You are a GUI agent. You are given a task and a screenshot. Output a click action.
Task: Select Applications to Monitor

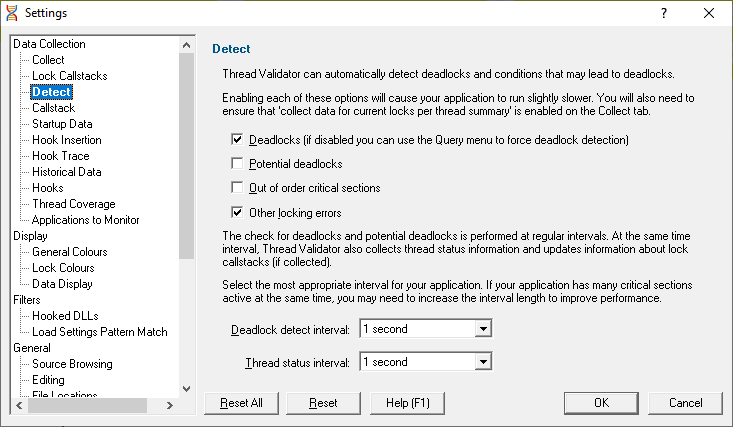click(x=86, y=220)
